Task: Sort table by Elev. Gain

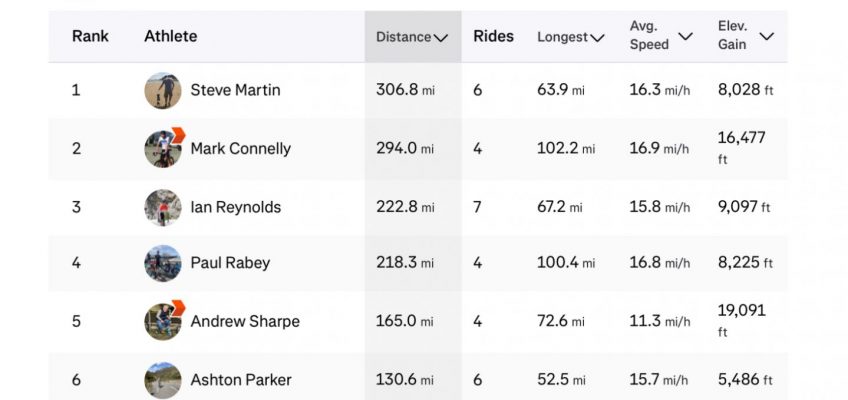Action: (766, 36)
